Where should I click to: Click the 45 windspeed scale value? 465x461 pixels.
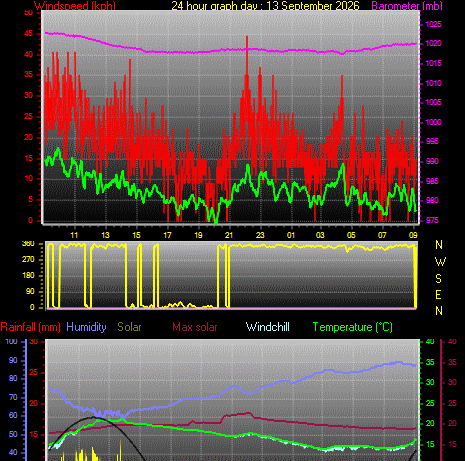tap(29, 33)
